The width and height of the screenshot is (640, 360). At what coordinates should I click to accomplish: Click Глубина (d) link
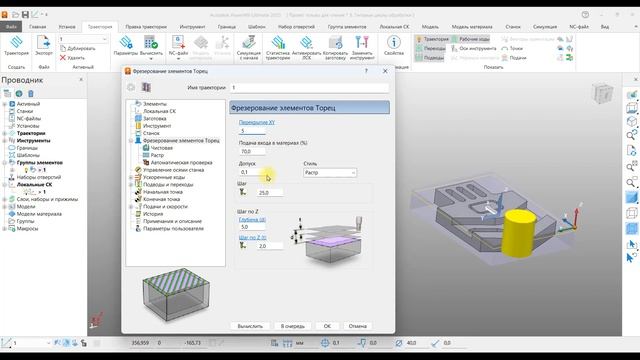click(252, 219)
